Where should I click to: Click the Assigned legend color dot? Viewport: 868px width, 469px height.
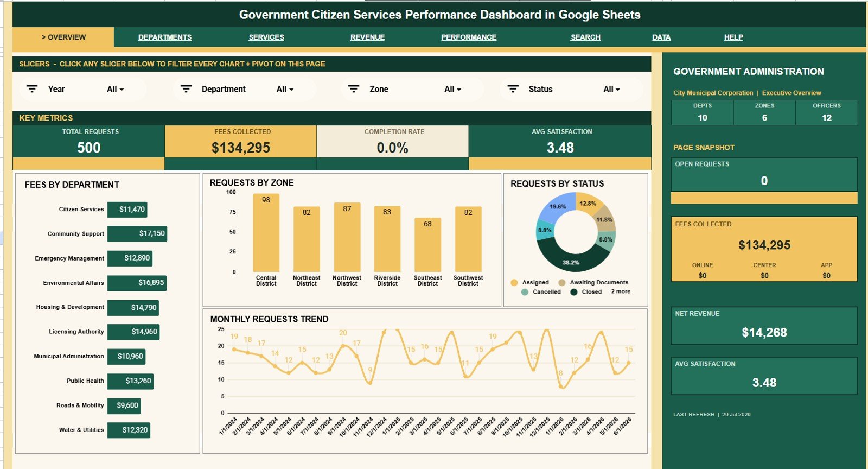pyautogui.click(x=514, y=282)
